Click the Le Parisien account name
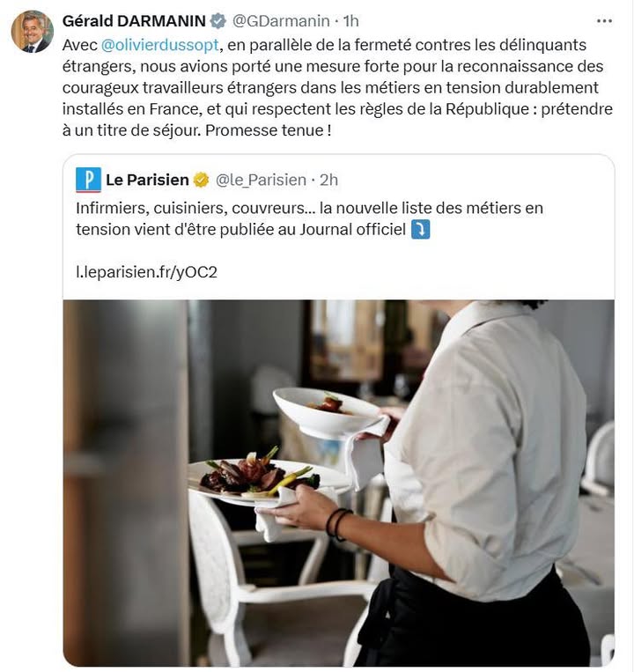The height and width of the screenshot is (672, 634). point(147,180)
